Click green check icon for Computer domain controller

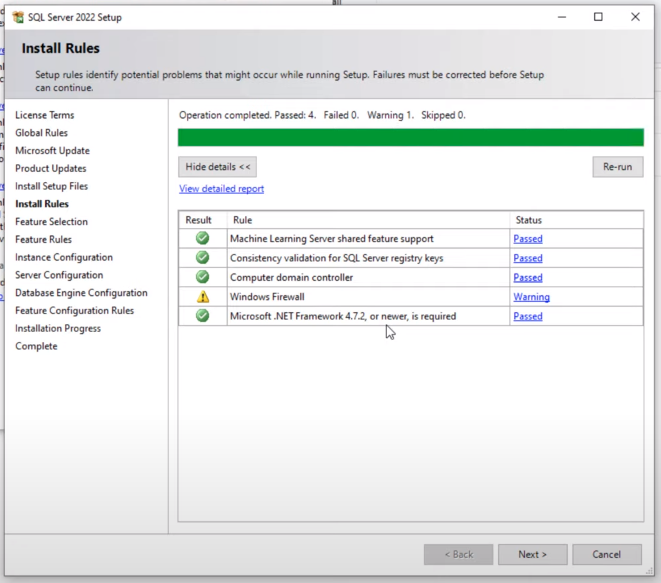(202, 277)
